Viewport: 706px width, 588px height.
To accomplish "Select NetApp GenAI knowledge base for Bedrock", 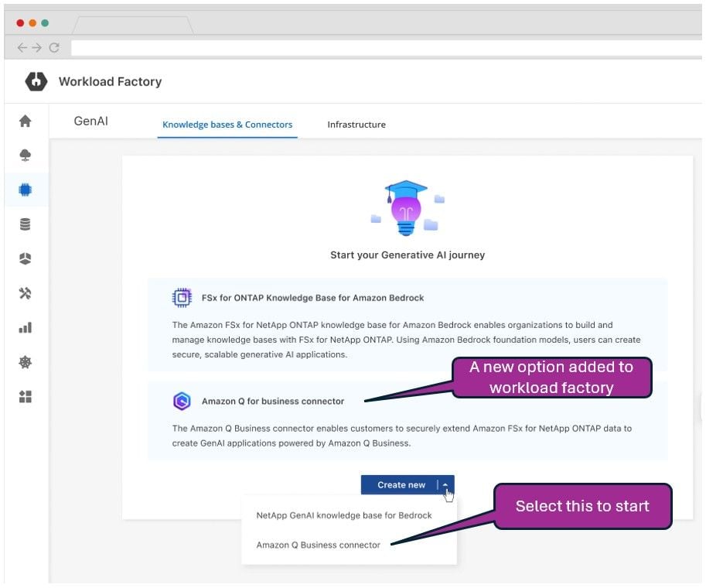I will [344, 515].
